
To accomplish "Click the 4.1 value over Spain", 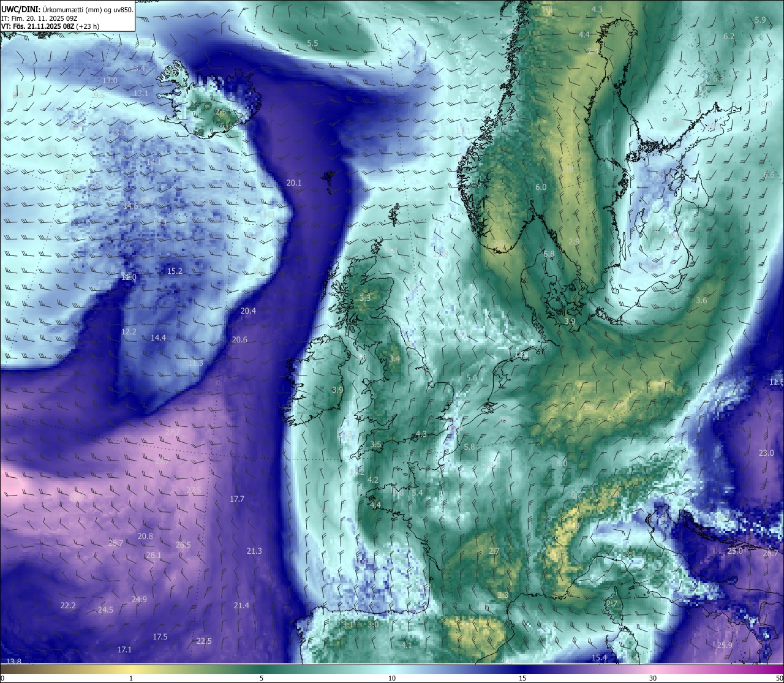I will click(407, 645).
